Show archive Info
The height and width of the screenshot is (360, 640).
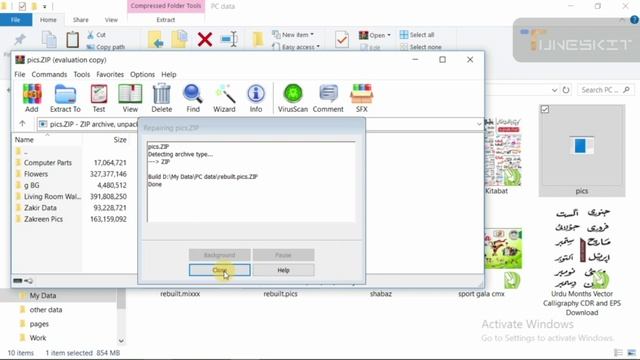tap(256, 98)
